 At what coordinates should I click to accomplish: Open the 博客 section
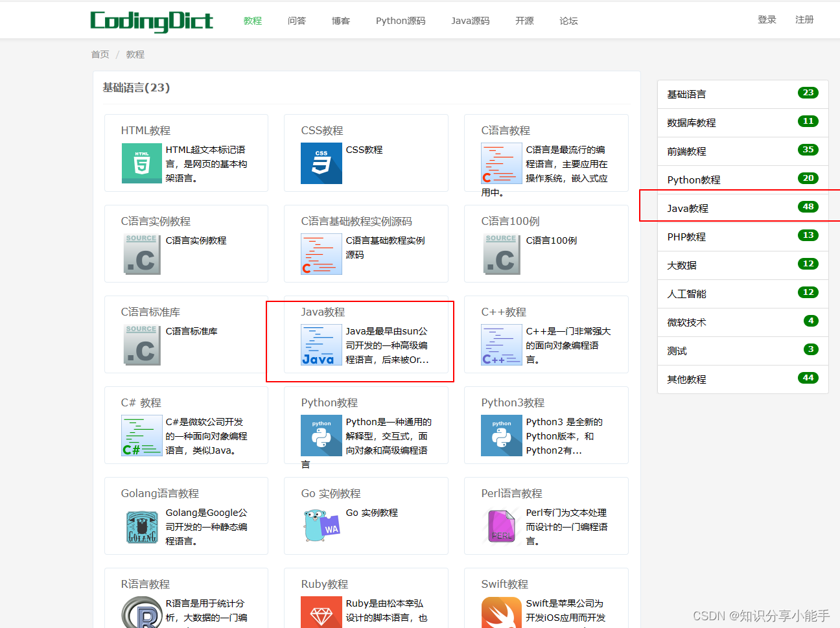tap(340, 20)
